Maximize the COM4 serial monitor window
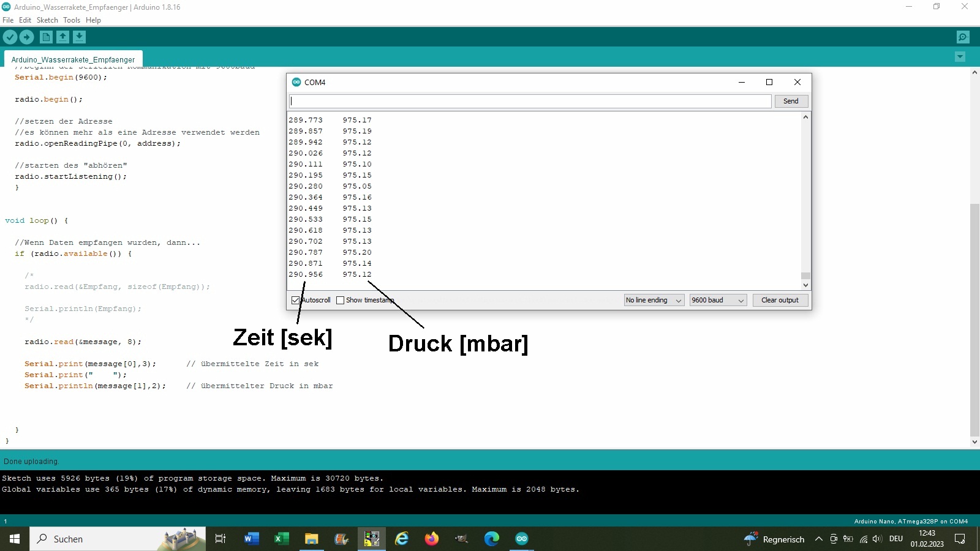This screenshot has height=551, width=980. click(769, 82)
